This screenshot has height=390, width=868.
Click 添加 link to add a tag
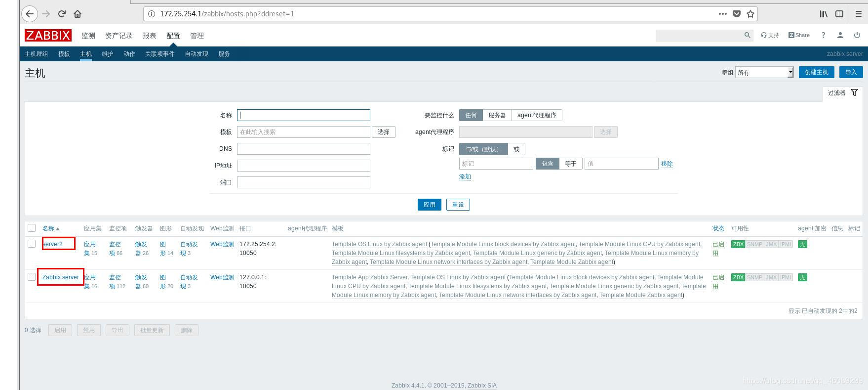click(465, 177)
